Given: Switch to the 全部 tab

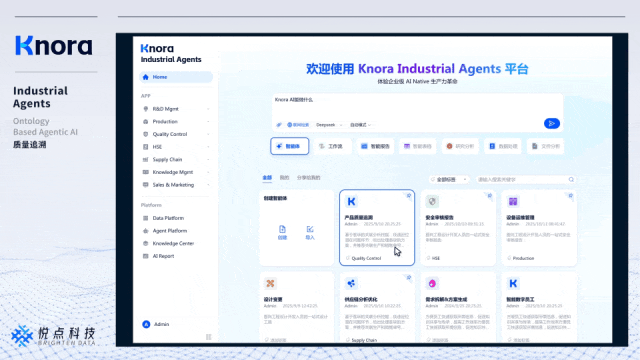Looking at the screenshot, I should (x=267, y=178).
